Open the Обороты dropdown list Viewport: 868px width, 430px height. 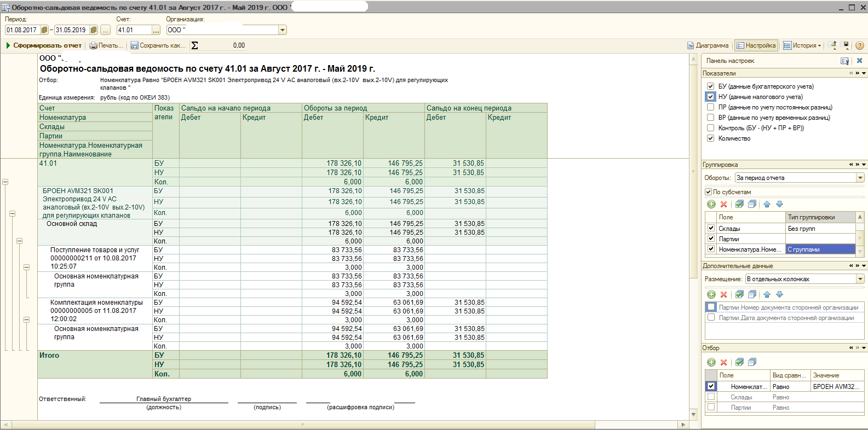tap(860, 178)
